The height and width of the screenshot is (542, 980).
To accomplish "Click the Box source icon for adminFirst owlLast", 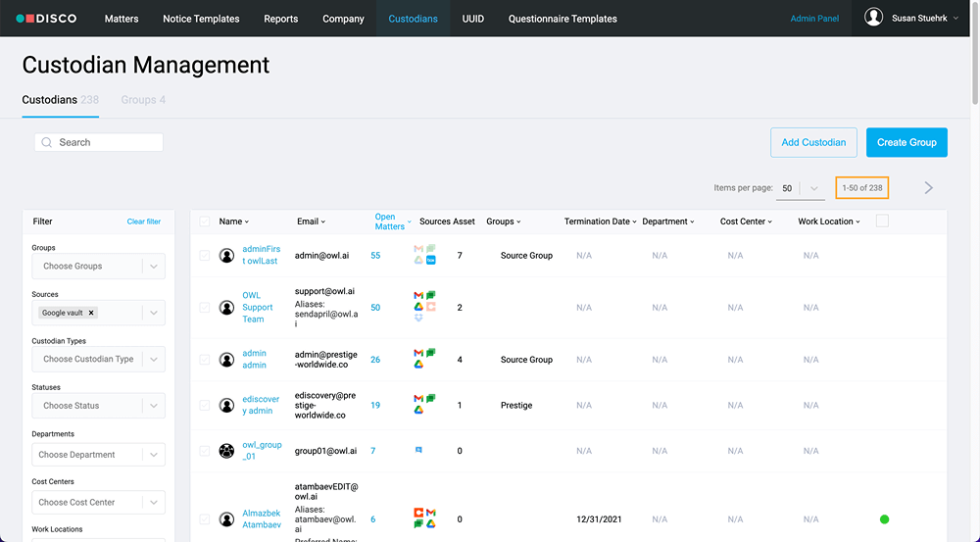I will [430, 260].
